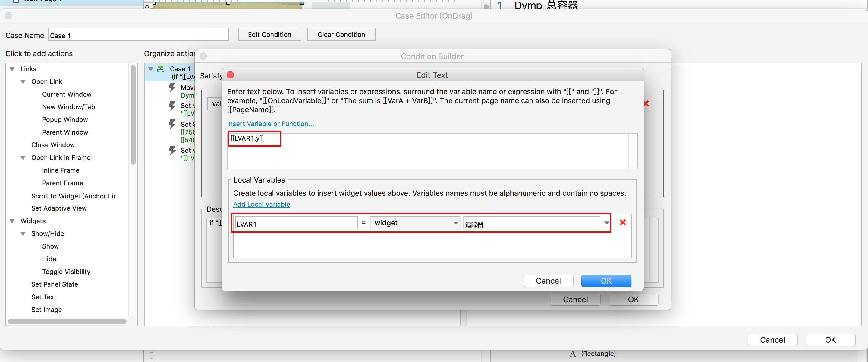
Task: Choose the Set Panel State action
Action: [x=55, y=284]
